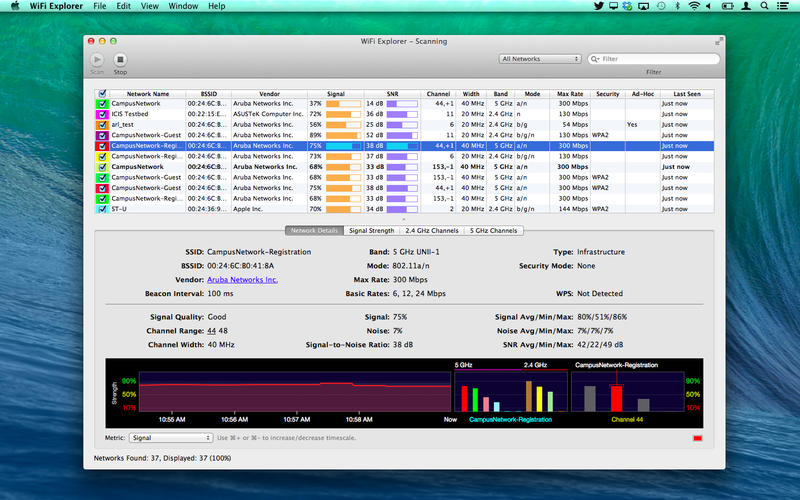Open the Apple menu
Image resolution: width=800 pixels, height=500 pixels.
(15, 6)
